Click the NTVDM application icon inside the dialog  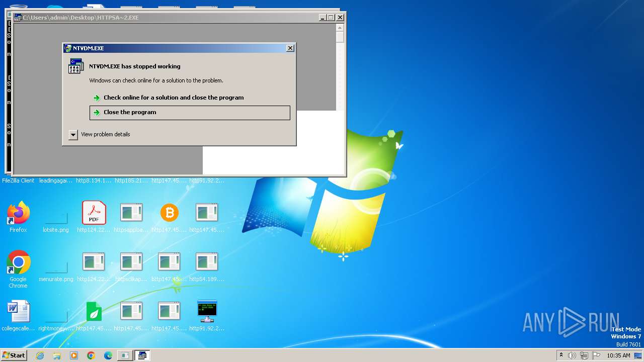coord(76,66)
